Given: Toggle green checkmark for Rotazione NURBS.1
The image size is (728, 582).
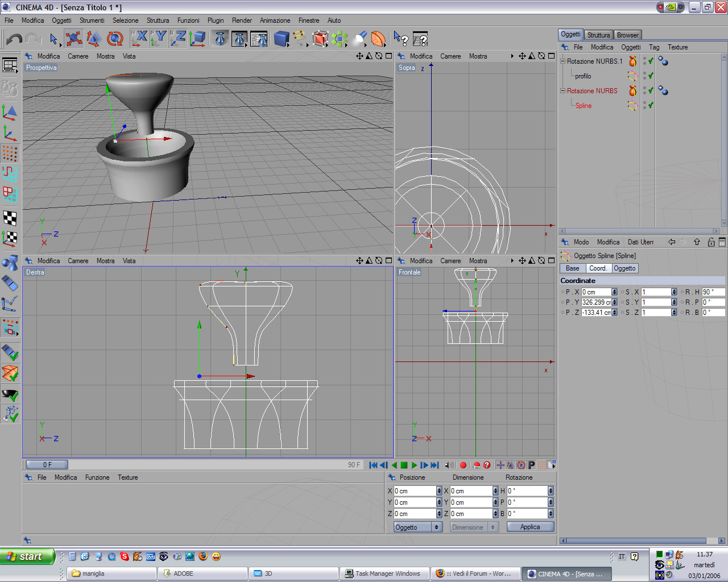Looking at the screenshot, I should [651, 61].
